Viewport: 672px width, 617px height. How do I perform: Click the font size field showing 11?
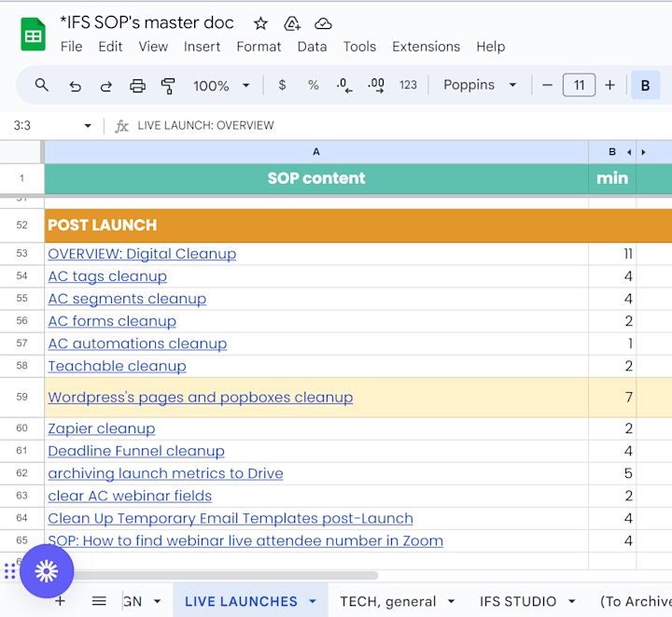click(579, 85)
